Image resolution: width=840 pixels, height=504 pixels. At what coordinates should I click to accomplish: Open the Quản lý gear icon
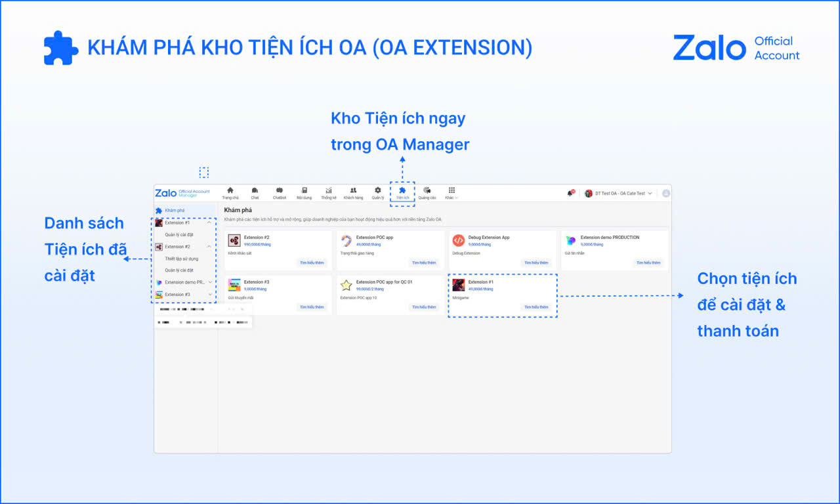click(x=378, y=190)
